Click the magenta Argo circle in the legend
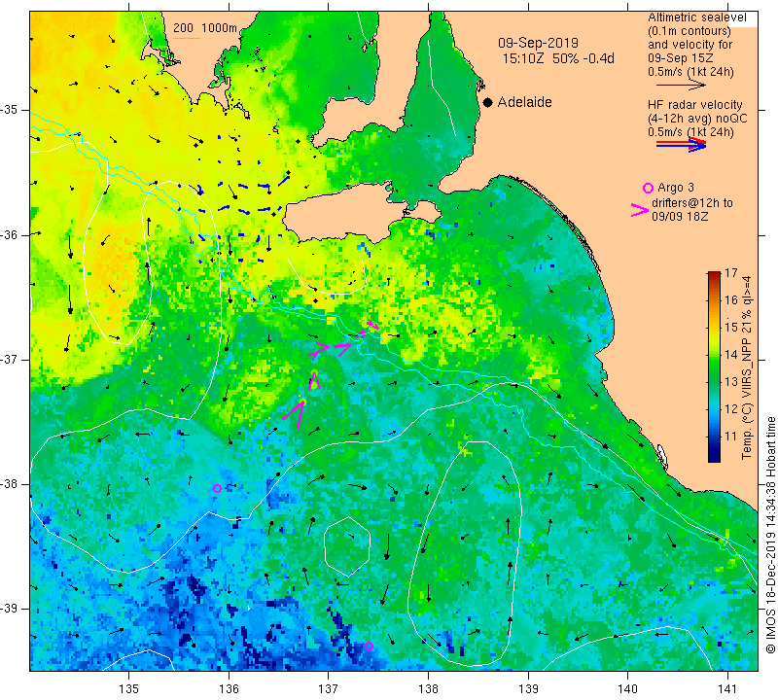778x700 pixels. (x=648, y=188)
